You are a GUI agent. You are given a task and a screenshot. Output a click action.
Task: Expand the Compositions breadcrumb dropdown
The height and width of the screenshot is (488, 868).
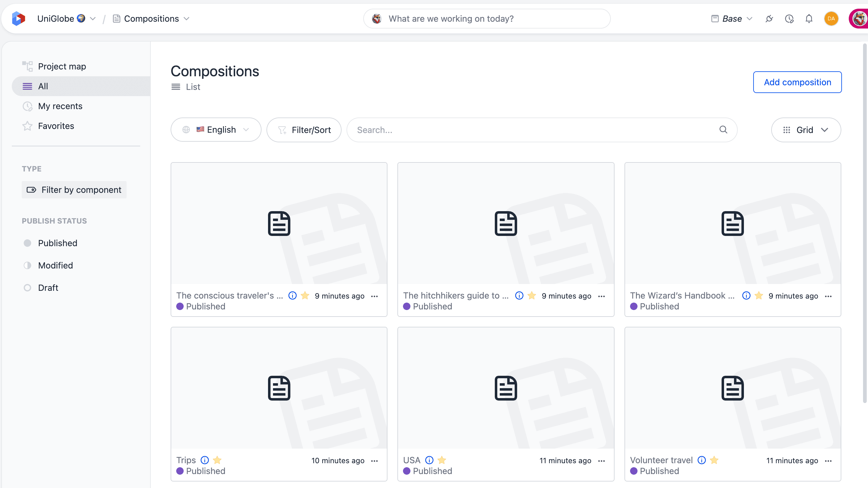[186, 19]
